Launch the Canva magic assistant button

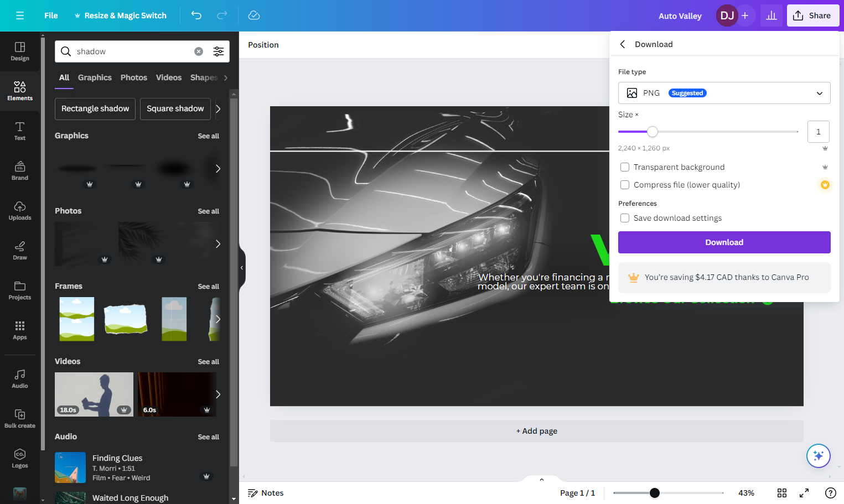click(x=819, y=456)
